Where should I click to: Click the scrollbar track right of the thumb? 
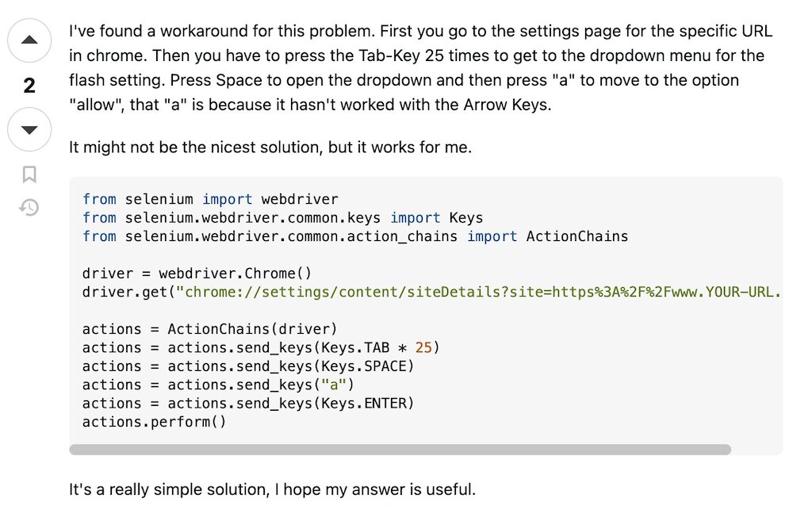pos(756,450)
